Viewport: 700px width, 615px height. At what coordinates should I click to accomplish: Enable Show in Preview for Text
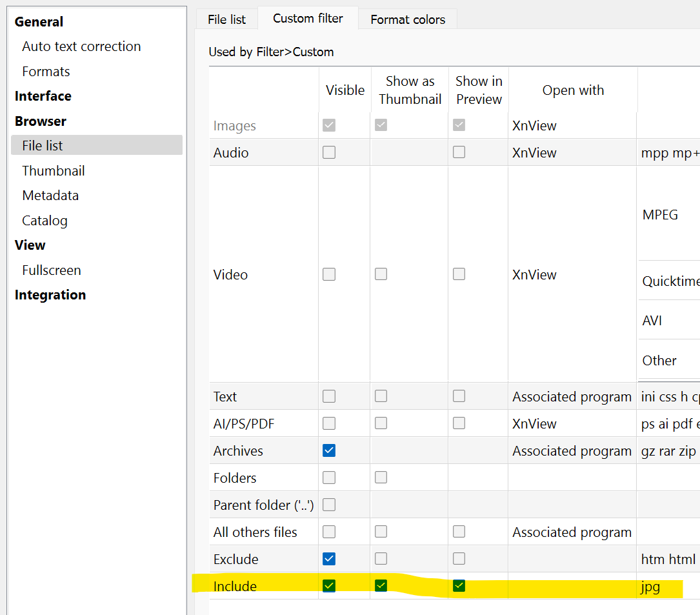459,397
